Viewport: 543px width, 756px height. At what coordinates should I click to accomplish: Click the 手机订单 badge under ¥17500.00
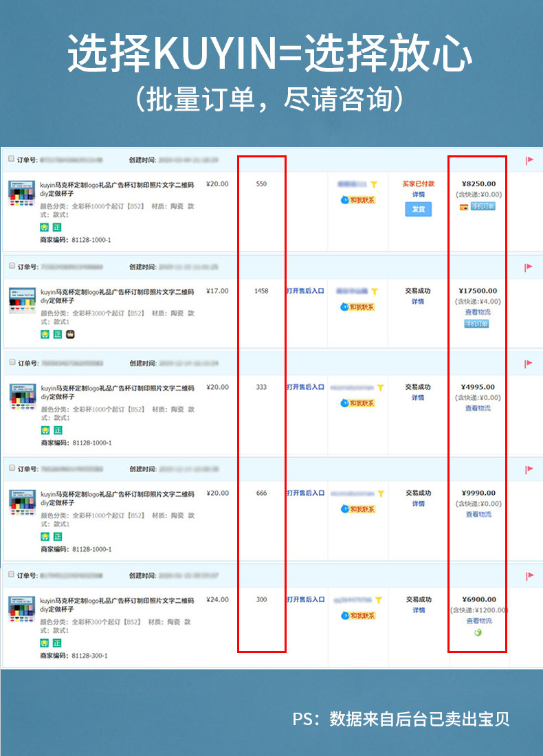[x=476, y=324]
